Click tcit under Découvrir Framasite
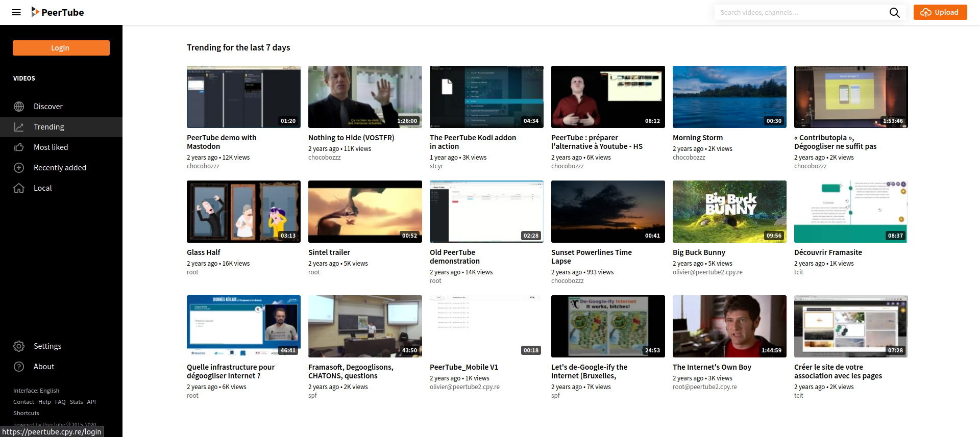 pos(799,272)
